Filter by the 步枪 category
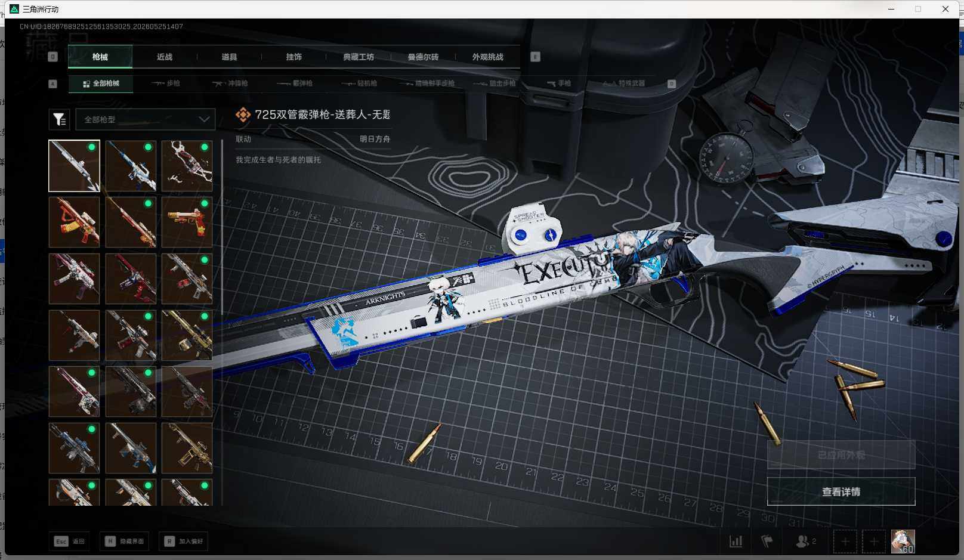Viewport: 964px width, 560px height. 166,83
